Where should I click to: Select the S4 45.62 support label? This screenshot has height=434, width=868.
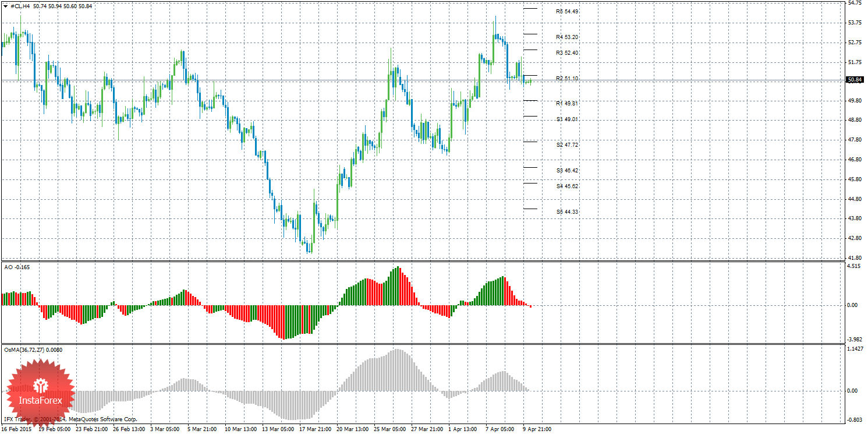567,186
